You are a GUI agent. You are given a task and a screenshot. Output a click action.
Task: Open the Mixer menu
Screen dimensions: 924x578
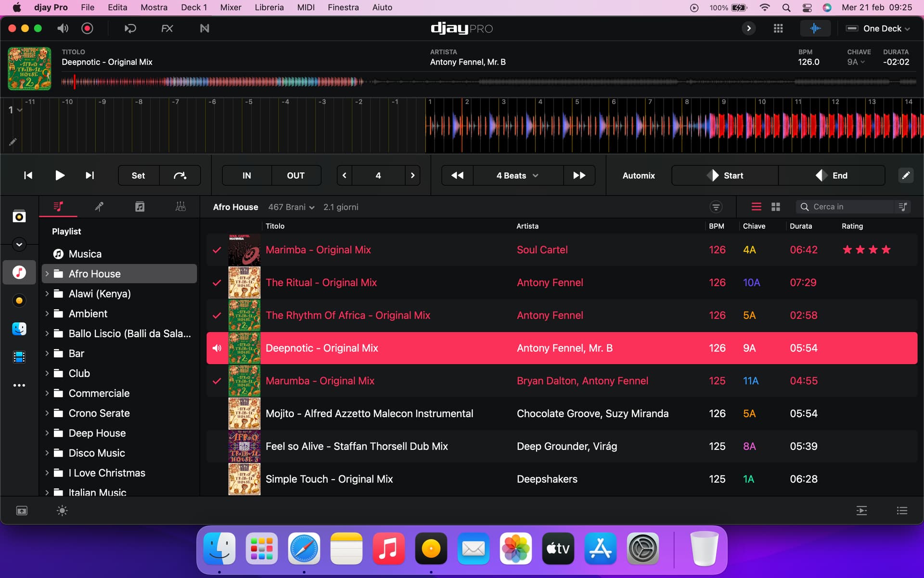click(x=231, y=7)
